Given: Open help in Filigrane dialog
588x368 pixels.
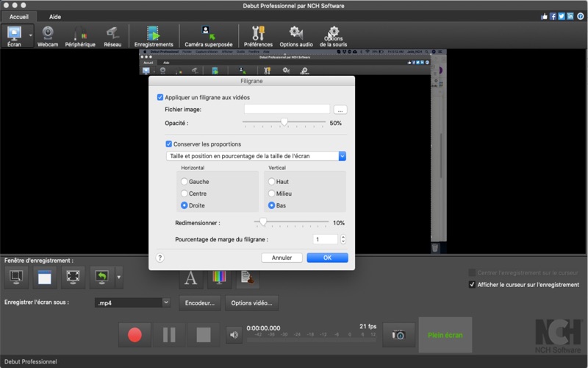Looking at the screenshot, I should point(159,258).
